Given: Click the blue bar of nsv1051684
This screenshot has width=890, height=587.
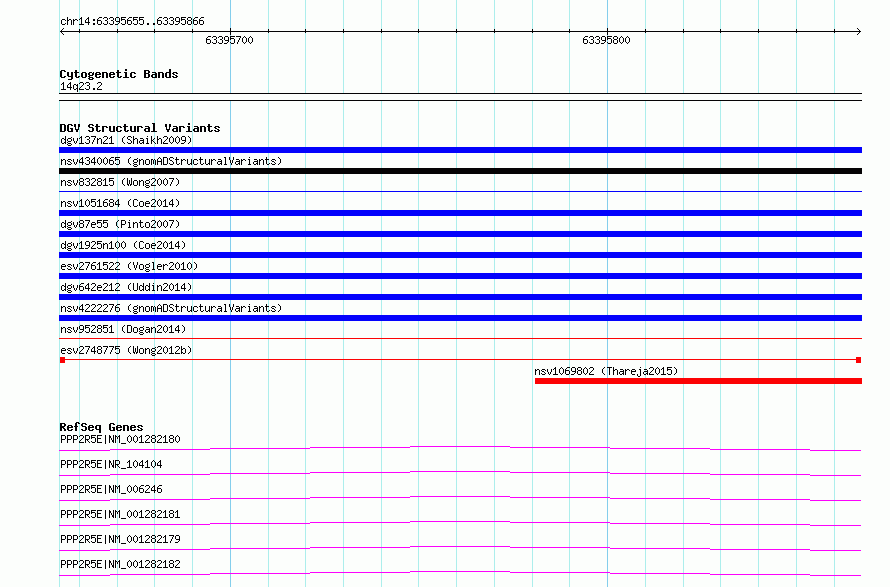Looking at the screenshot, I should pos(460,213).
